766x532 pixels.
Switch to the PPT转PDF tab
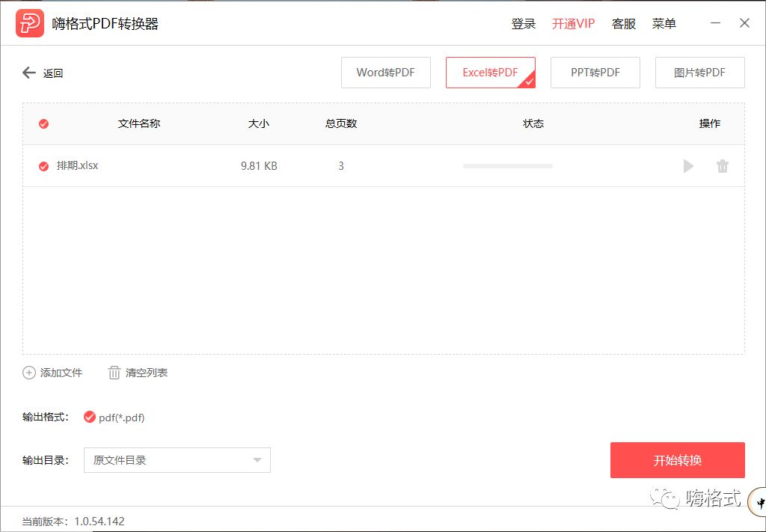[595, 73]
